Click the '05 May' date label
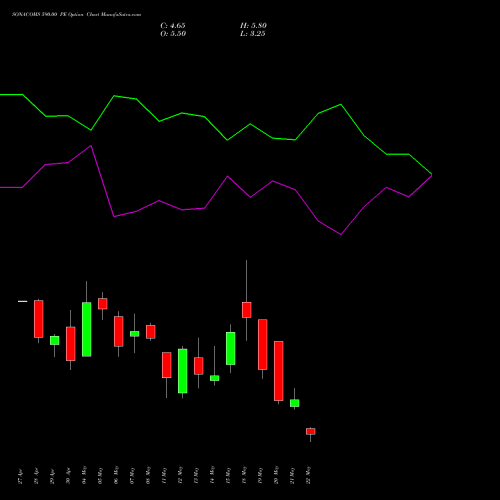 tap(101, 475)
